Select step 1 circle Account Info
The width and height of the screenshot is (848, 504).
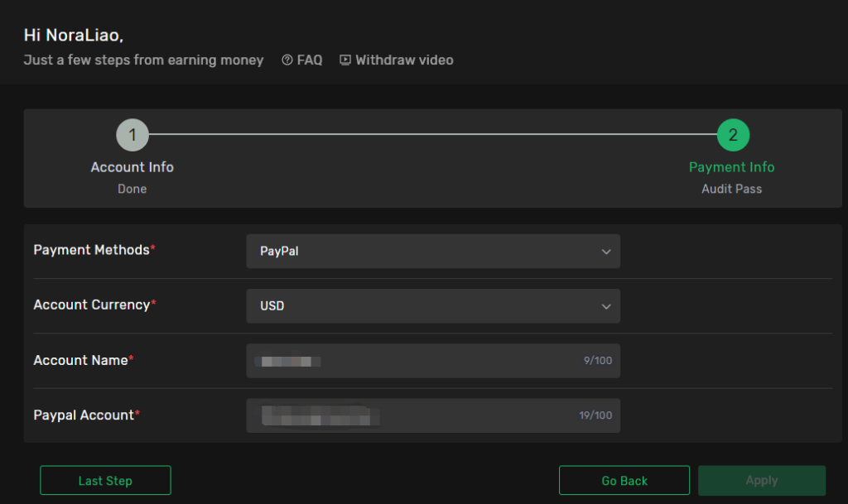click(132, 135)
